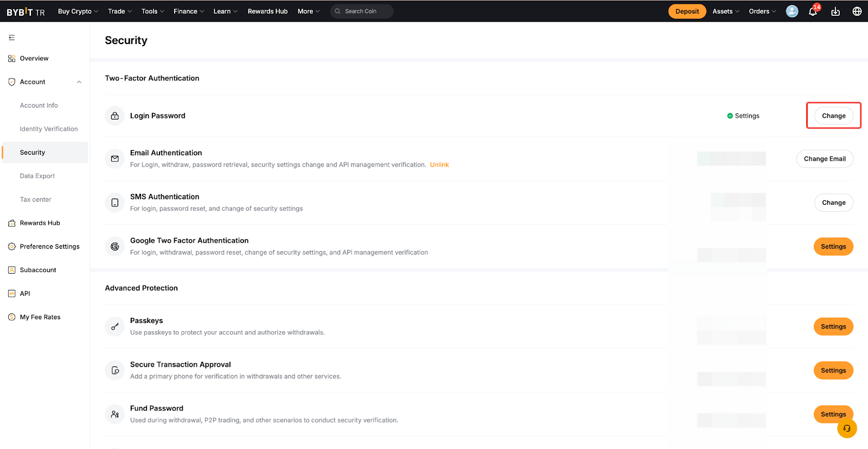Open Identity Verification in the sidebar
Image resolution: width=868 pixels, height=449 pixels.
point(49,129)
